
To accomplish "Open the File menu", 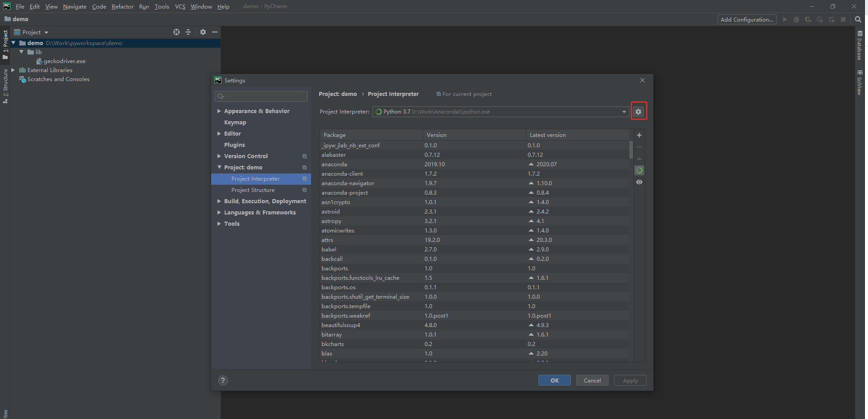I will pos(20,6).
